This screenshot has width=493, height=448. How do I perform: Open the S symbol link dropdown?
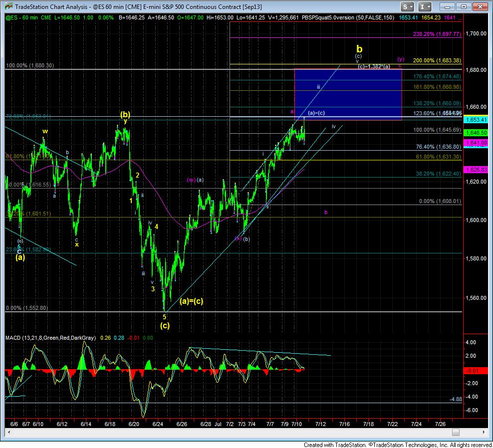click(x=408, y=6)
